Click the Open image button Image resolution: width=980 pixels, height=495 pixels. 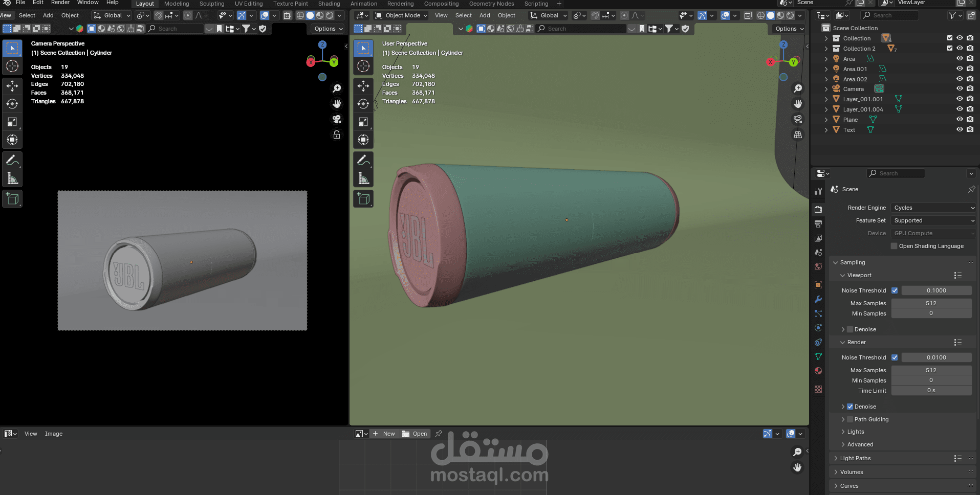point(415,434)
